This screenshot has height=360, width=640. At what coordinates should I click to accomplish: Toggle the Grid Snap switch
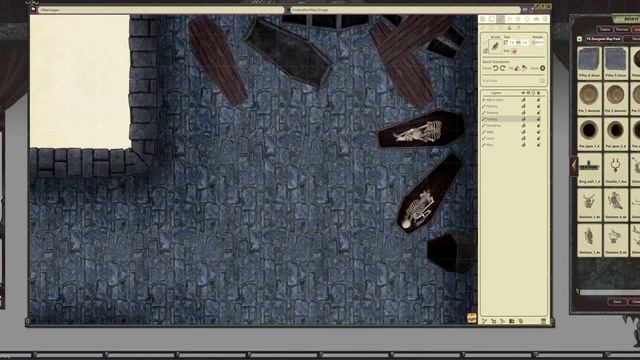tap(542, 81)
